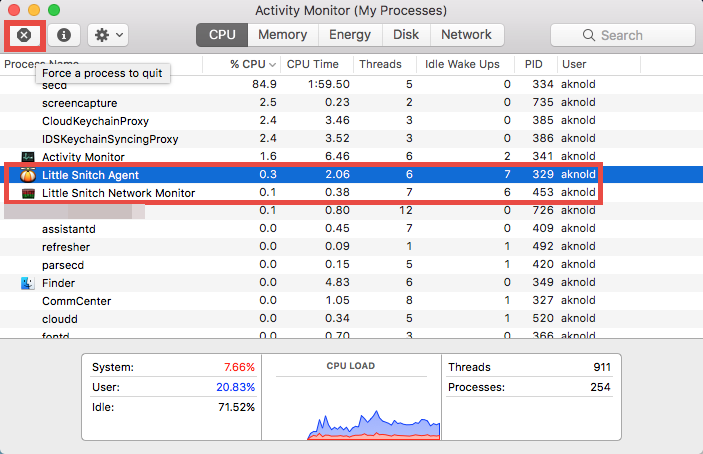The image size is (703, 454).
Task: Switch to the Memory tab
Action: [282, 35]
